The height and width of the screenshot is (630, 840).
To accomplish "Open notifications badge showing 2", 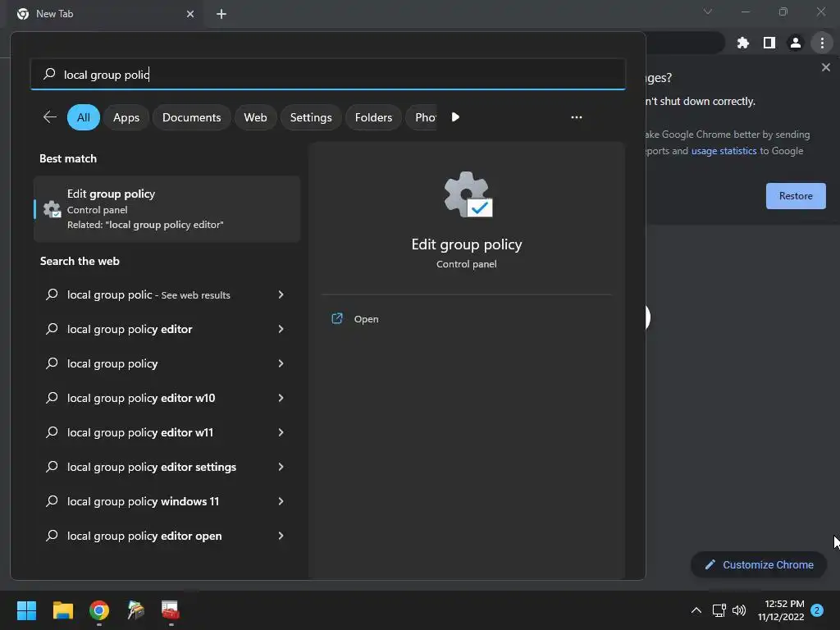I will click(817, 609).
